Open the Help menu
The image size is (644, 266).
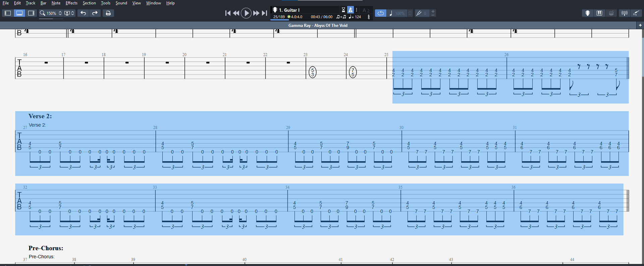pos(170,3)
